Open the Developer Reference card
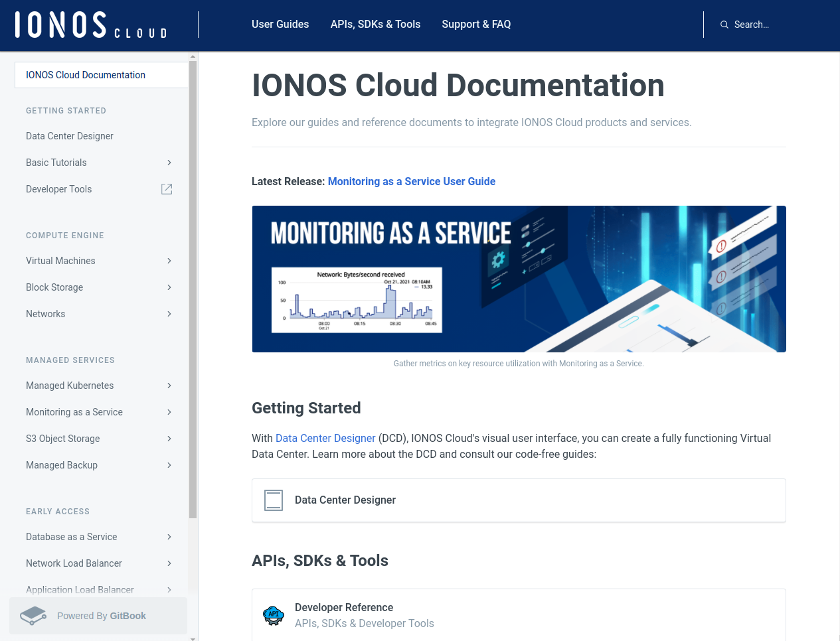Viewport: 840px width, 641px height. 519,615
